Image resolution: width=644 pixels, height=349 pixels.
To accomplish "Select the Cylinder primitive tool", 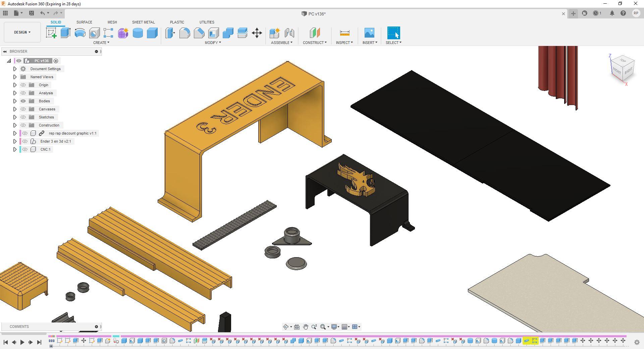I will [138, 33].
